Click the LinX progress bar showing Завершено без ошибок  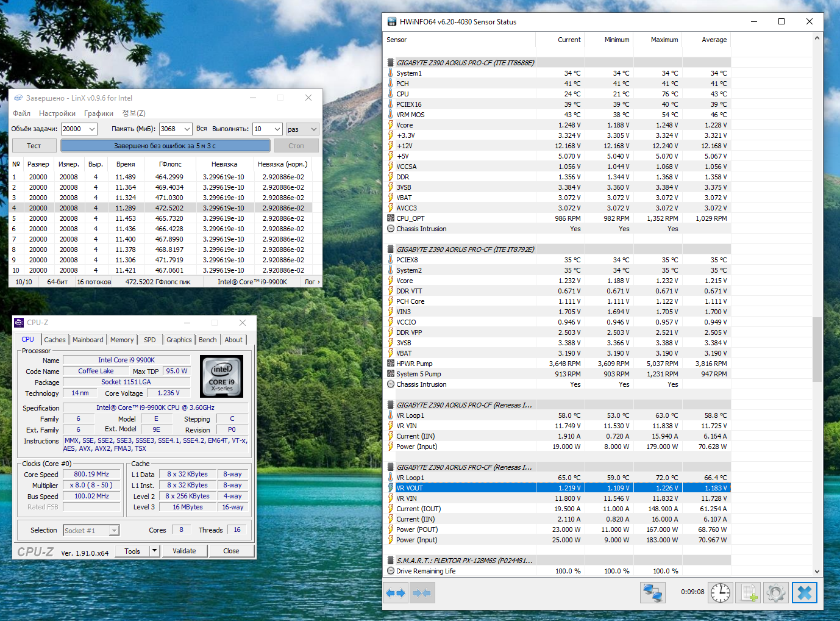point(165,146)
